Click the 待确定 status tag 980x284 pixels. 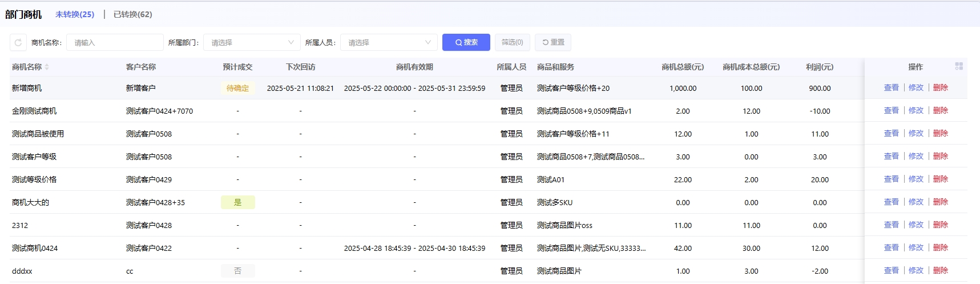[237, 88]
